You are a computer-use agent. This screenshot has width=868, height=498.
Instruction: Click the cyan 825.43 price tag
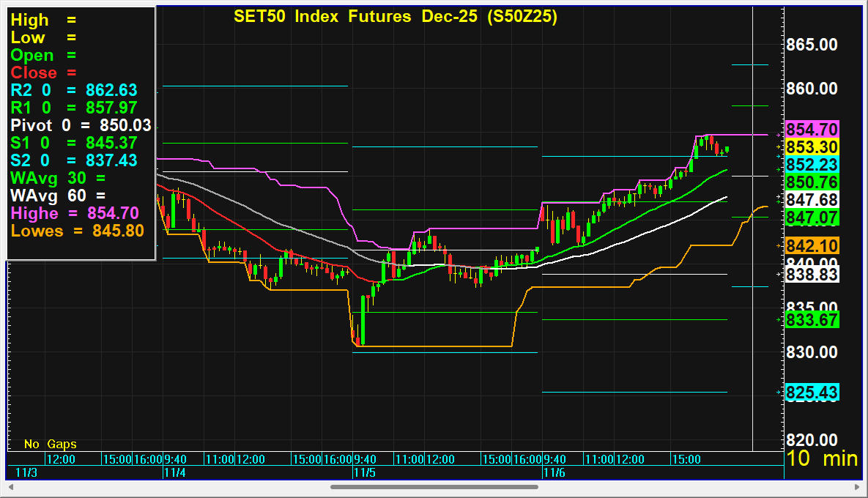(812, 393)
